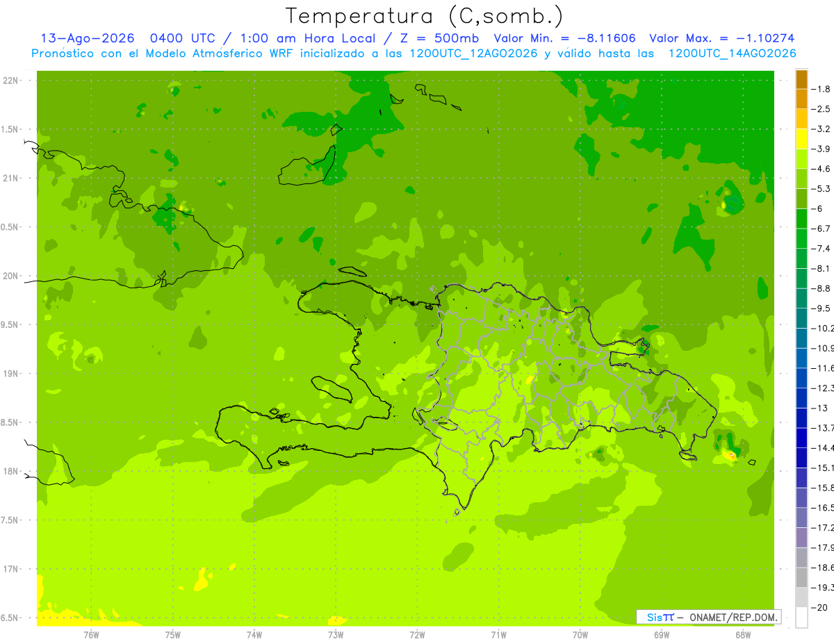This screenshot has height=644, width=834.
Task: Click the "-4.6" colorbar label
Action: 822,169
